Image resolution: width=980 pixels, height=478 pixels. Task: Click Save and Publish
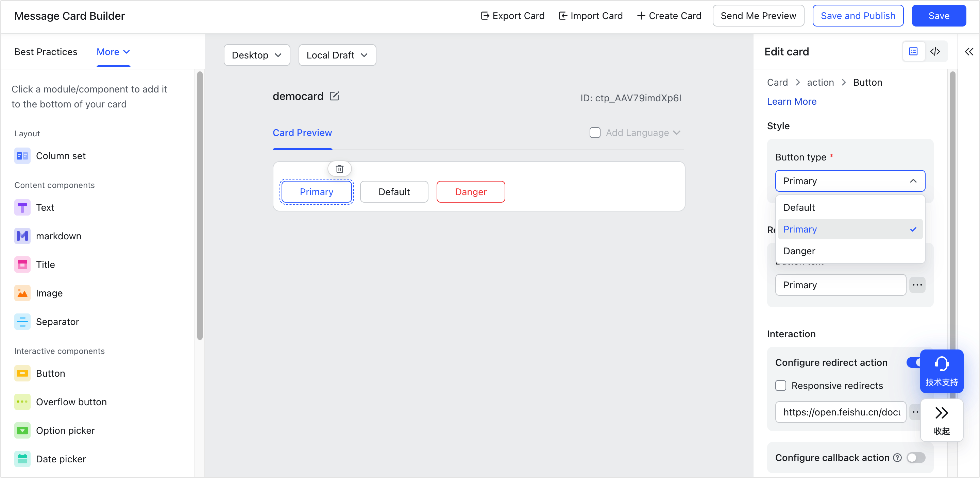(858, 16)
